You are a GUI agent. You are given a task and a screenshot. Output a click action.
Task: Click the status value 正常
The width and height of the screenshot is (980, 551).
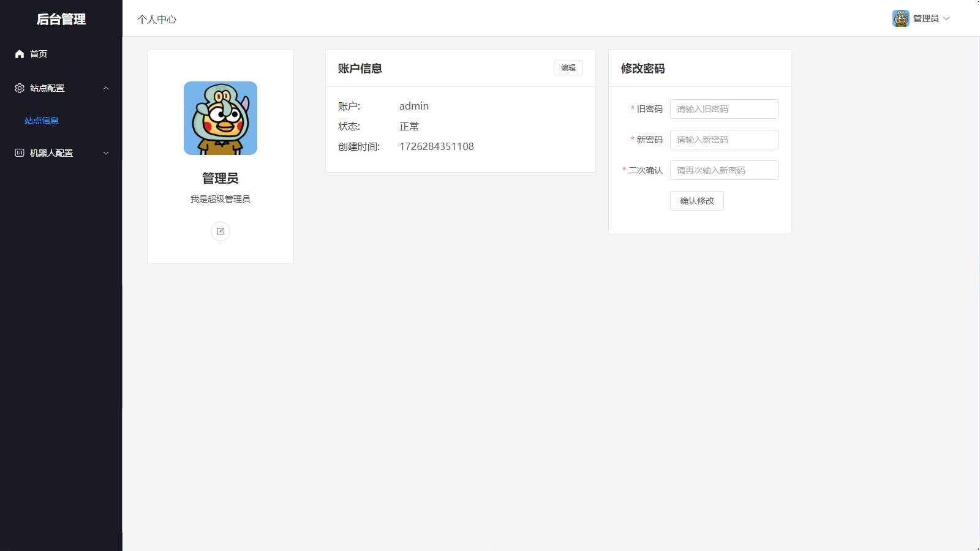[x=409, y=126]
